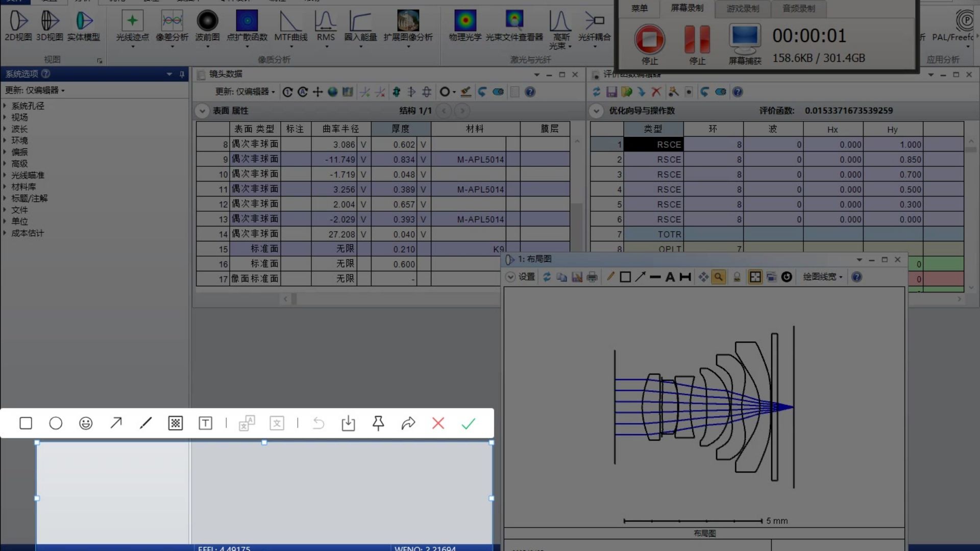The width and height of the screenshot is (980, 551).
Task: Click the zoom magnifier in the layout window
Action: click(x=718, y=277)
